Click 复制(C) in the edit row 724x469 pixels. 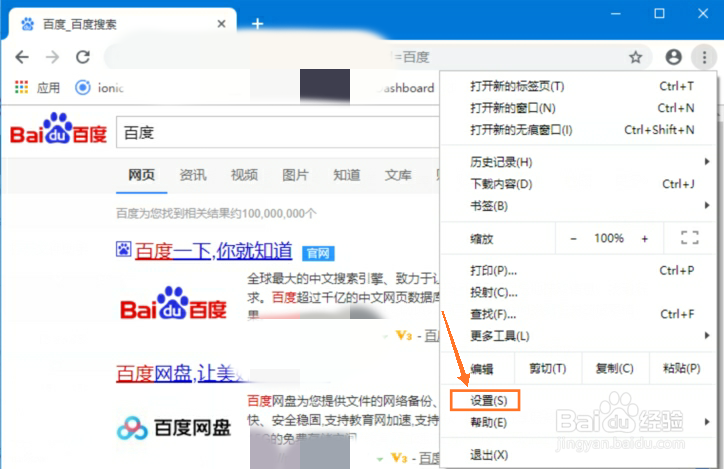pyautogui.click(x=615, y=368)
